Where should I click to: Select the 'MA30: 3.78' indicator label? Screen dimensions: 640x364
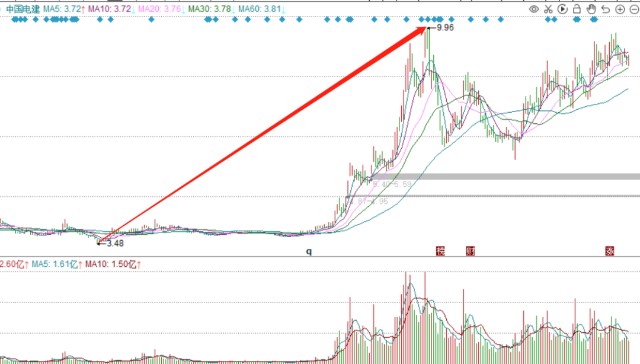pos(209,9)
